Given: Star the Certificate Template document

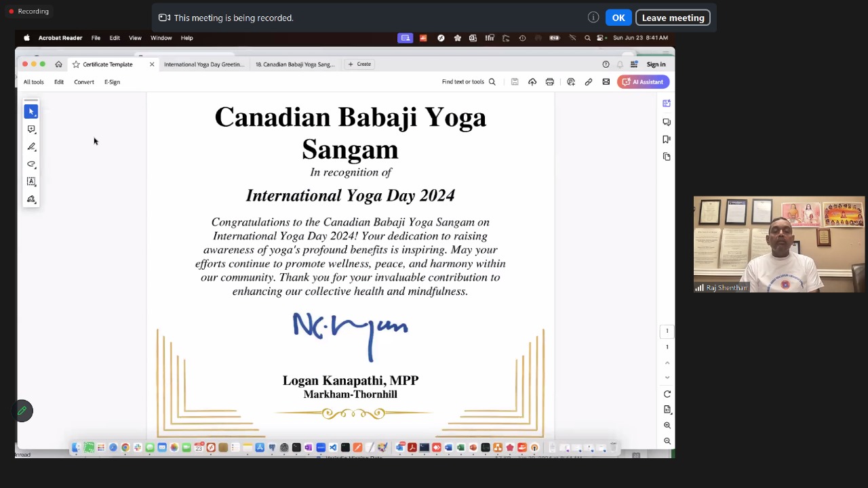Looking at the screenshot, I should (76, 64).
